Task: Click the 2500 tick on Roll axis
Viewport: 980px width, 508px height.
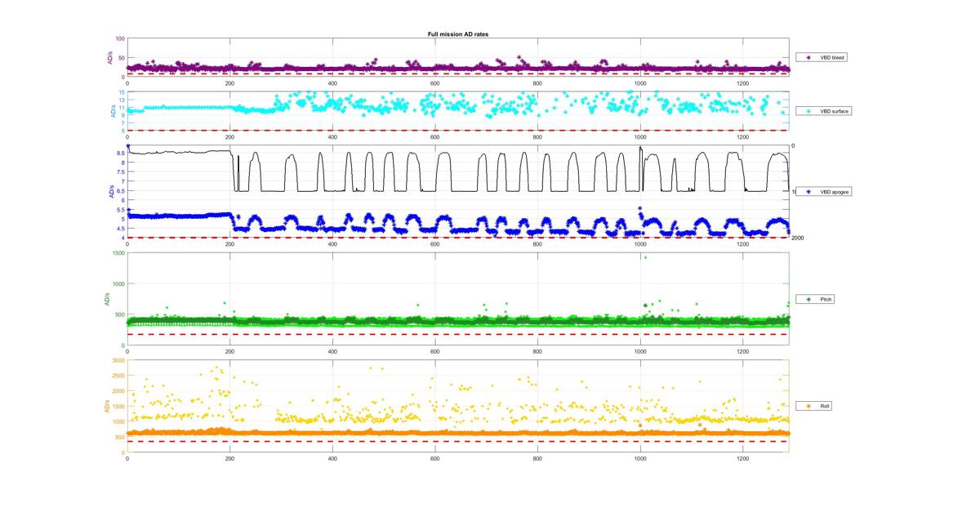Action: (x=119, y=376)
